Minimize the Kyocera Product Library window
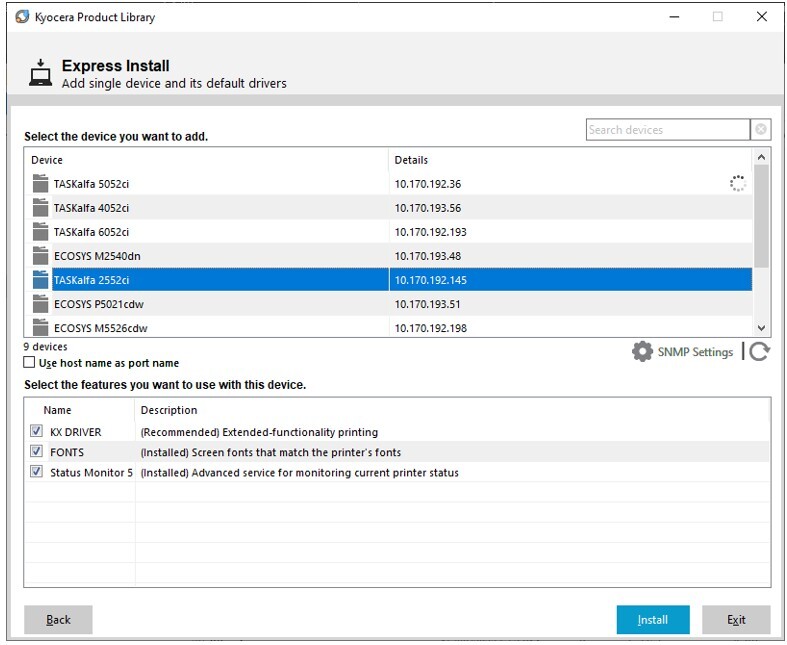The width and height of the screenshot is (787, 645). tap(674, 17)
